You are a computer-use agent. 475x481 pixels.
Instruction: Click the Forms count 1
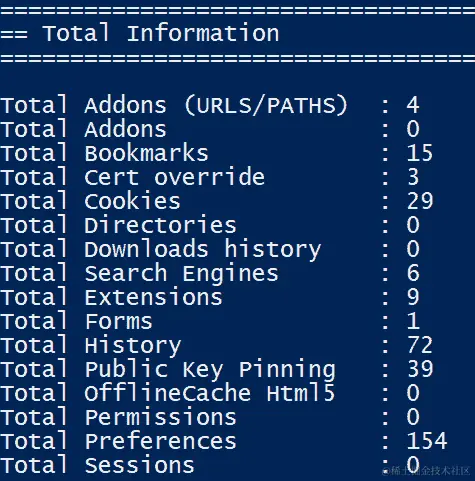(x=413, y=321)
